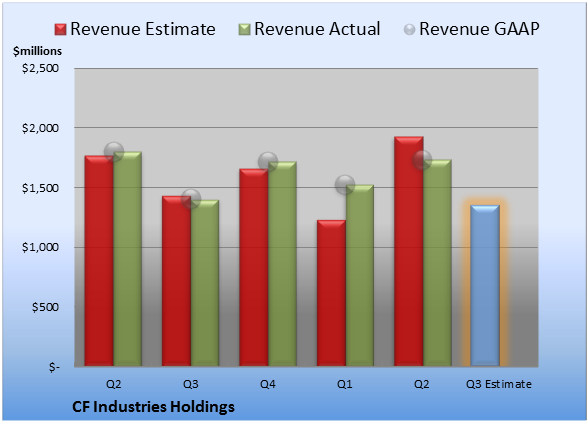This screenshot has height=422, width=588.
Task: Click the green Revenue Actual legend swatch
Action: pos(244,30)
